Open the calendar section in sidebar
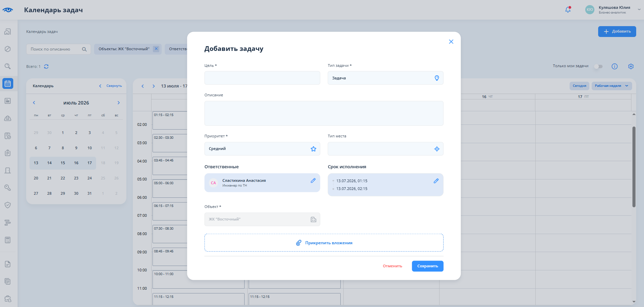 point(8,83)
